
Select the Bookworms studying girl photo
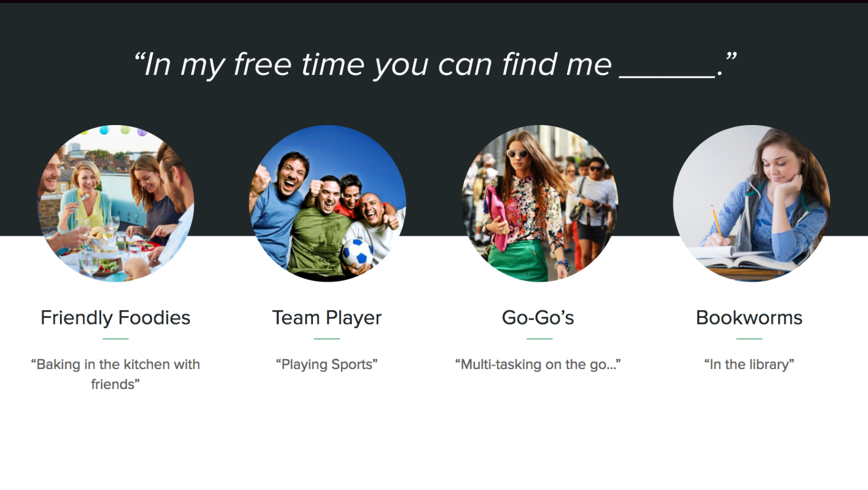pyautogui.click(x=752, y=203)
